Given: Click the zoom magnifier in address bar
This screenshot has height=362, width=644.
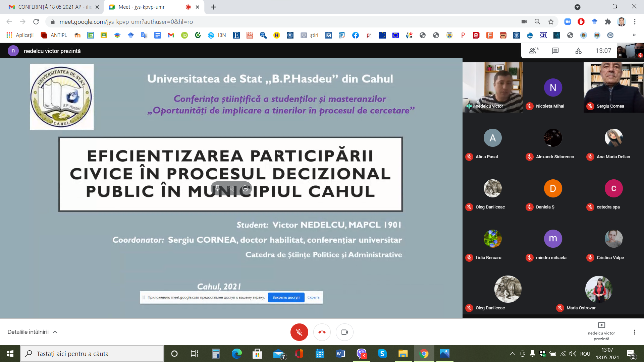Looking at the screenshot, I should 537,22.
